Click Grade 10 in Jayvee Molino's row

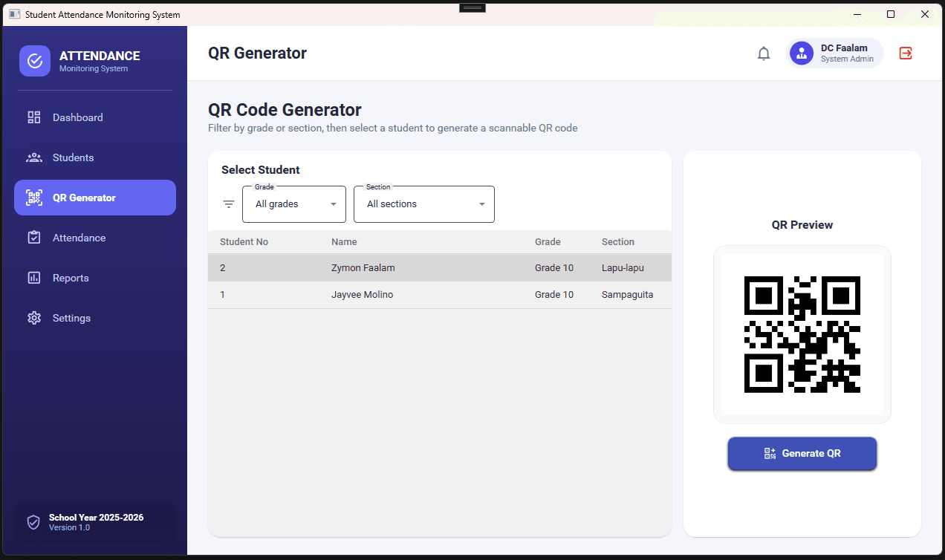[554, 295]
